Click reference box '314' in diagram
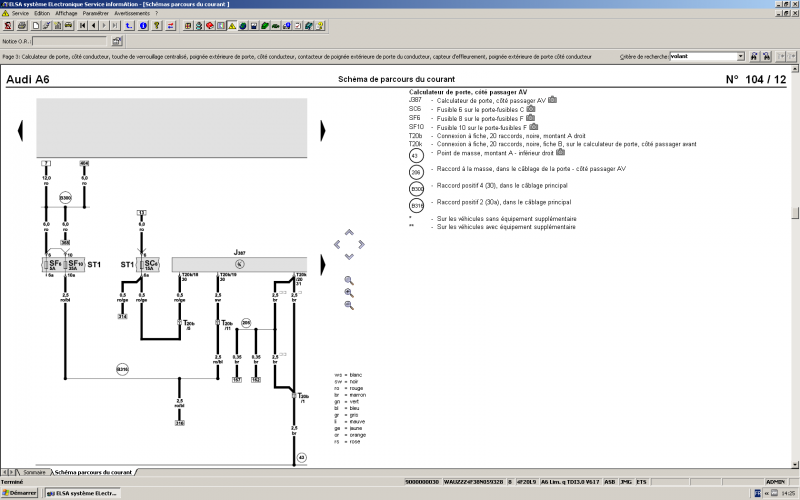The height and width of the screenshot is (500, 800). (x=122, y=317)
